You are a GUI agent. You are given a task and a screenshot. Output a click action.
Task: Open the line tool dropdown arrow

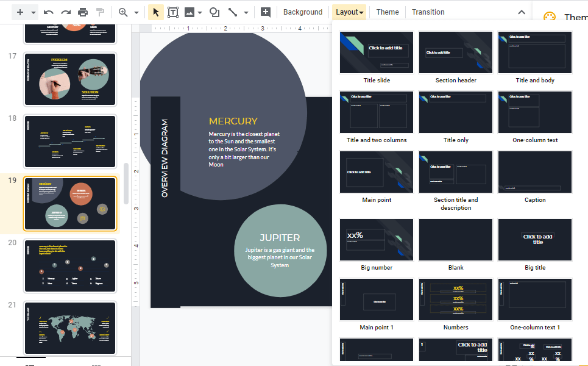point(246,12)
